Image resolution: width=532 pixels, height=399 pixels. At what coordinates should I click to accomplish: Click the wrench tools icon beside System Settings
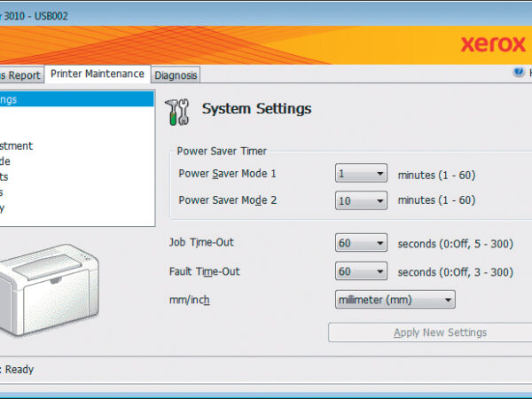tap(177, 111)
